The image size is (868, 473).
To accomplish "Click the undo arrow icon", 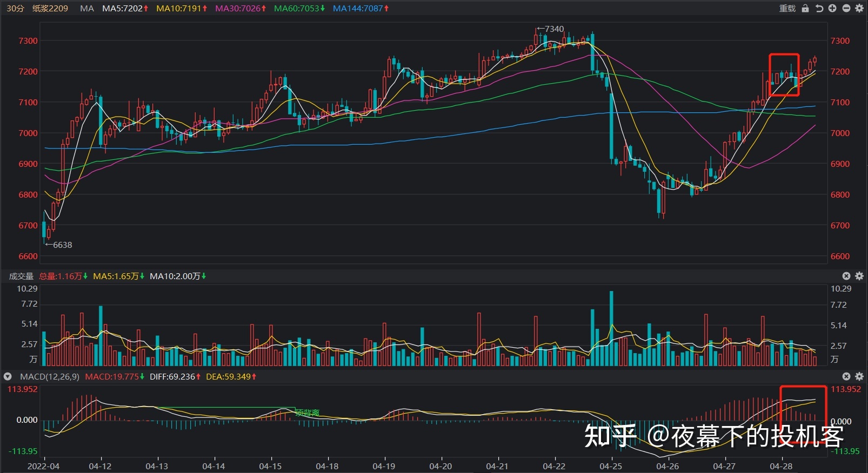I will tap(819, 8).
